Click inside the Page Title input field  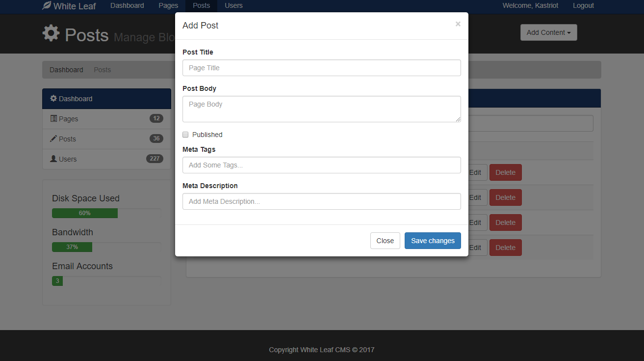coord(321,68)
